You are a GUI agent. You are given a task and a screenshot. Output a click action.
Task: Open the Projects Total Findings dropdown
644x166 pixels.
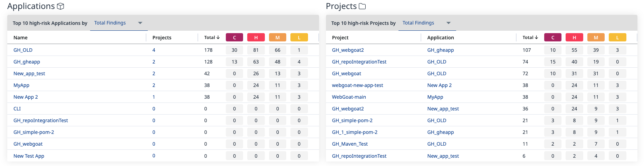(x=427, y=23)
